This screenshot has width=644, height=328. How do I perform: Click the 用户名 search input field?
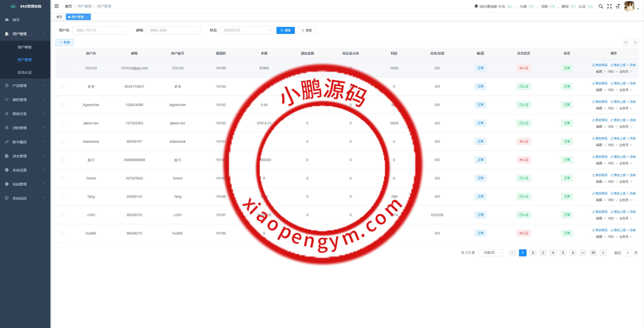click(x=99, y=30)
